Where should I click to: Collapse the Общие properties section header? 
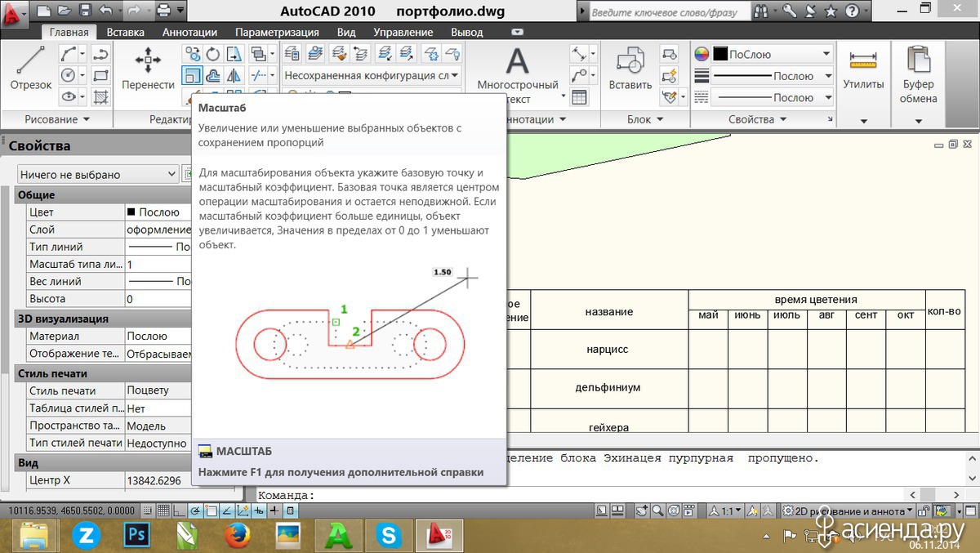(103, 195)
